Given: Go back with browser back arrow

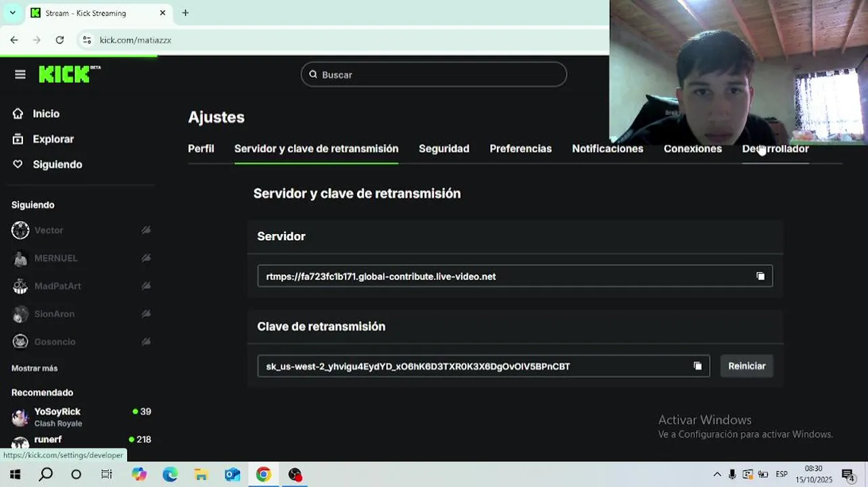Looking at the screenshot, I should pos(14,40).
